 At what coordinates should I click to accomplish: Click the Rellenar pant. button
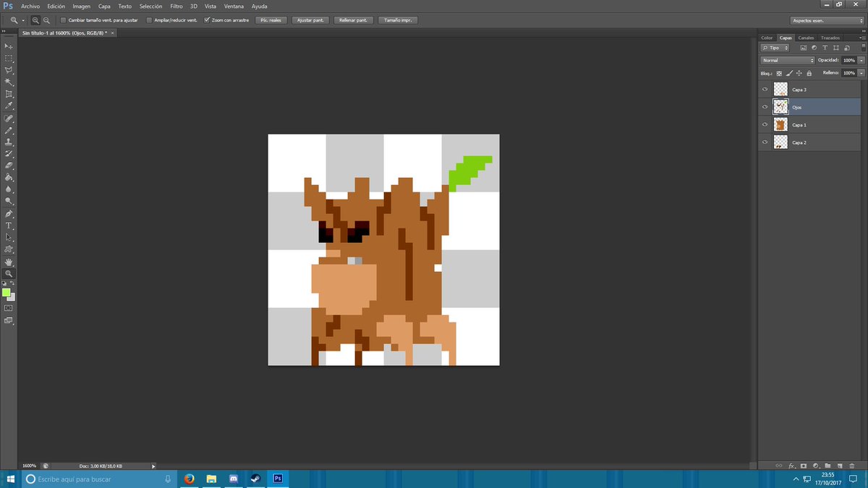[354, 20]
